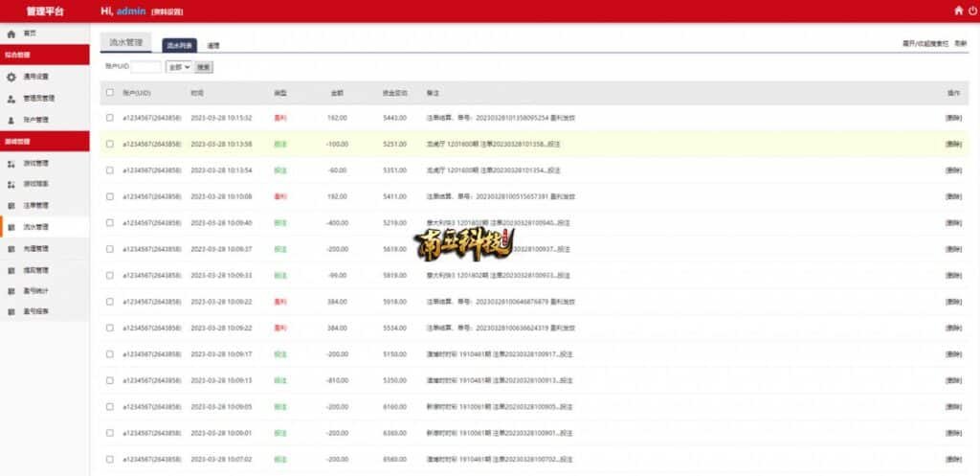Viewport: 980px width, 476px height.
Task: Open 游戏管理 icon in sidebar
Action: point(11,163)
